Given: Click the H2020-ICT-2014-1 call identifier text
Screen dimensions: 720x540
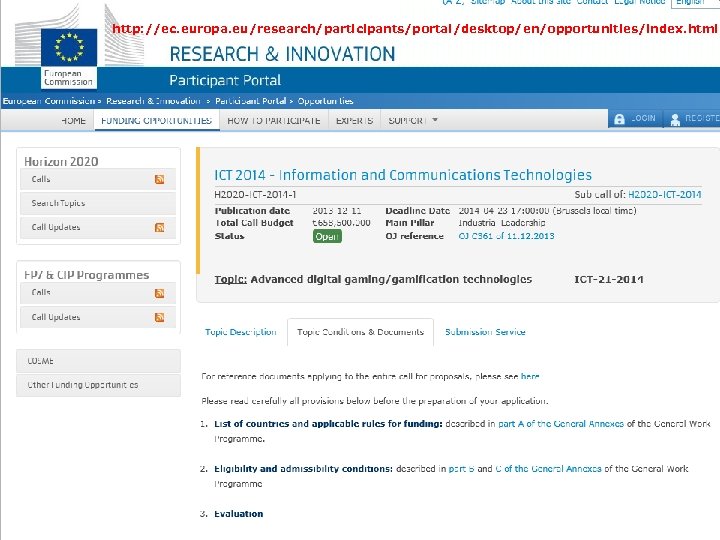Looking at the screenshot, I should [x=255, y=195].
